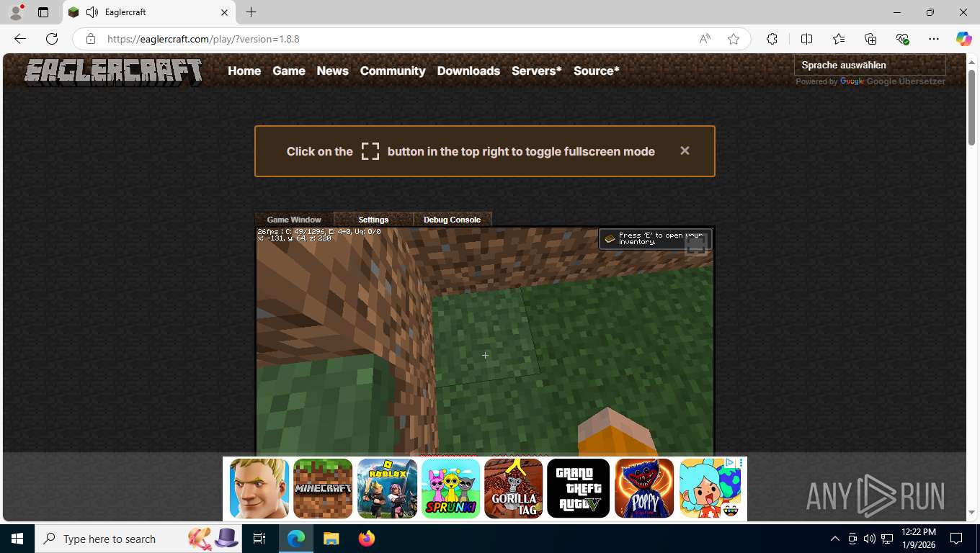Open the News section
980x553 pixels.
click(x=332, y=71)
